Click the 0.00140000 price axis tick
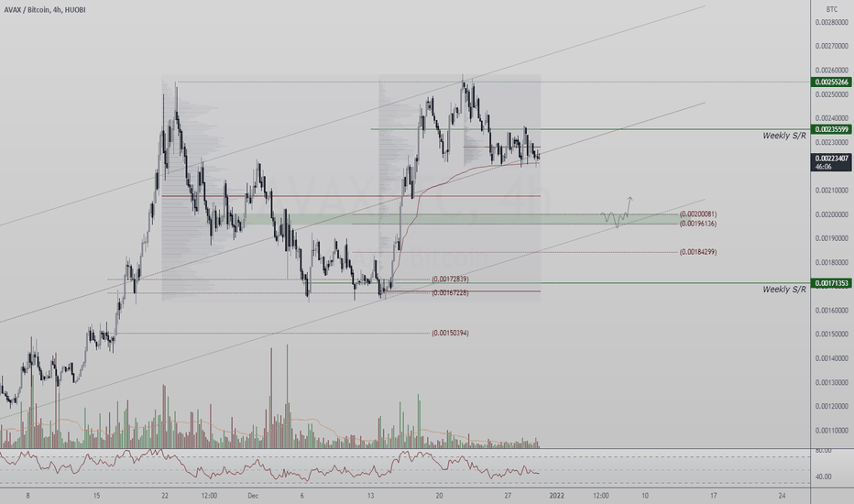Screen dimensions: 854x504 (832, 358)
